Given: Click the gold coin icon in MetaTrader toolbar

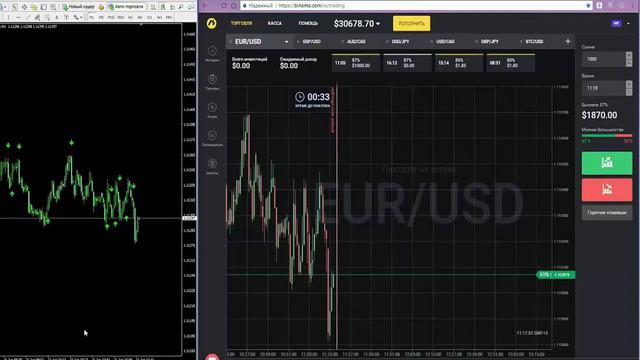Looking at the screenshot, I should click(x=101, y=7).
